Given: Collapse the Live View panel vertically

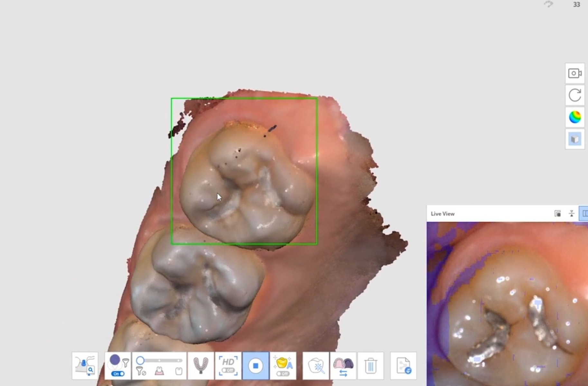Looking at the screenshot, I should tap(572, 213).
